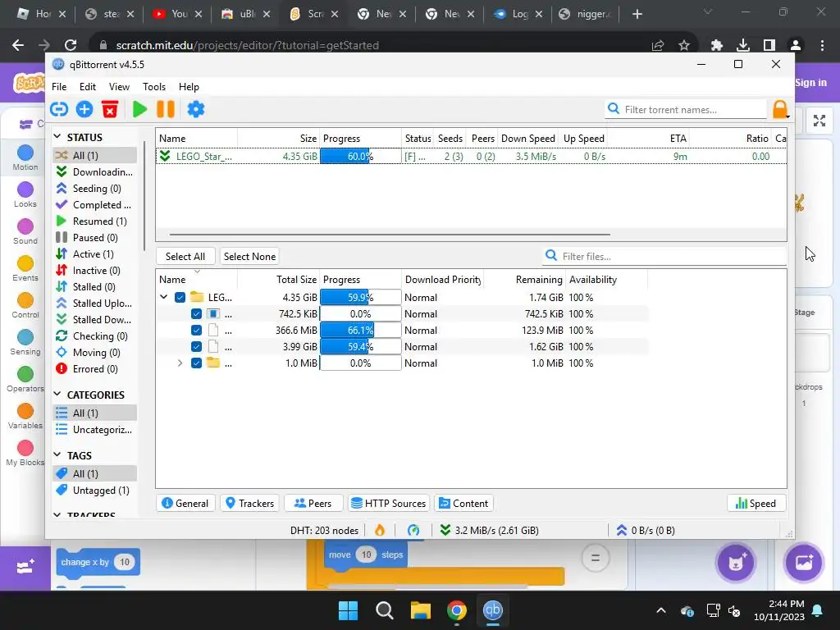
Task: Collapse the TAGS section
Action: click(x=57, y=454)
